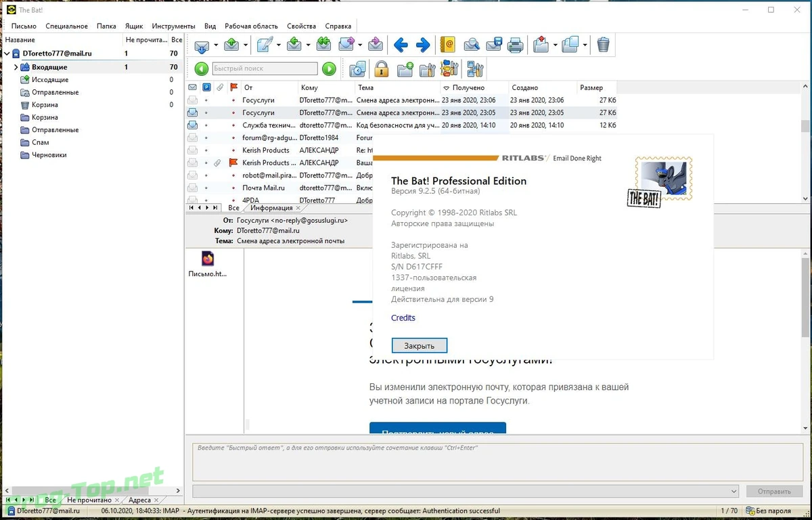Click the Create new folder icon
The height and width of the screenshot is (520, 812).
[405, 68]
